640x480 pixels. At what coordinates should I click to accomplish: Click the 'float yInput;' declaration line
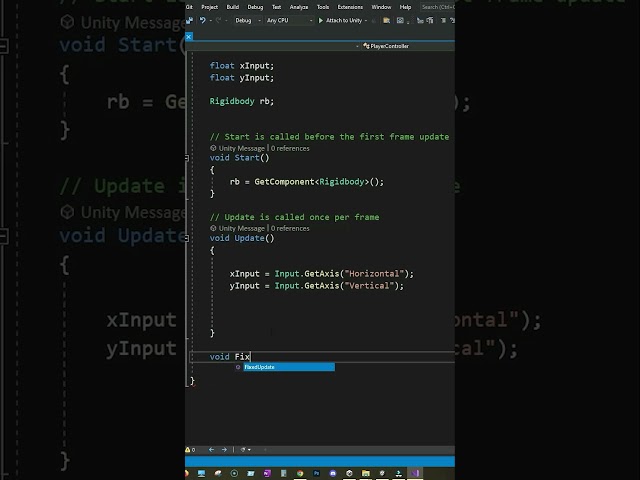[242, 78]
